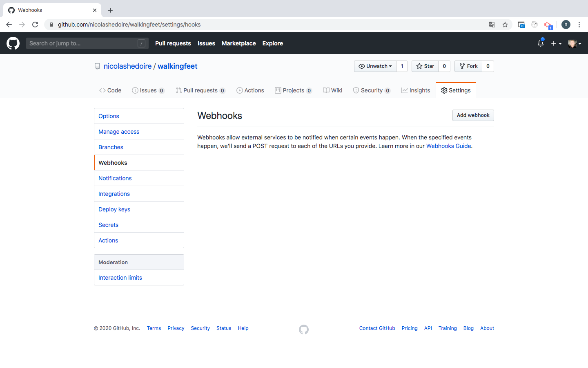Viewport: 588px width, 368px height.
Task: Reload the page with refresh icon
Action: coord(35,25)
